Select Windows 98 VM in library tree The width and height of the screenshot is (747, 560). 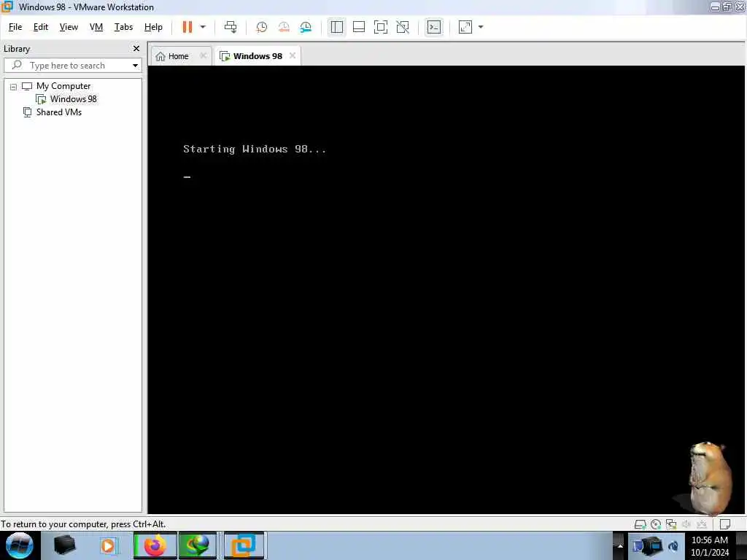click(x=74, y=99)
